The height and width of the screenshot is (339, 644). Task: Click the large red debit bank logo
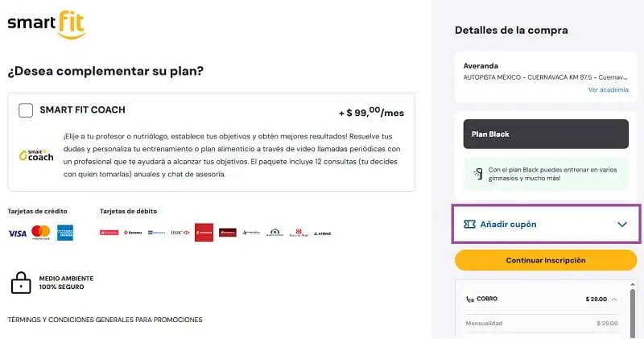point(204,233)
